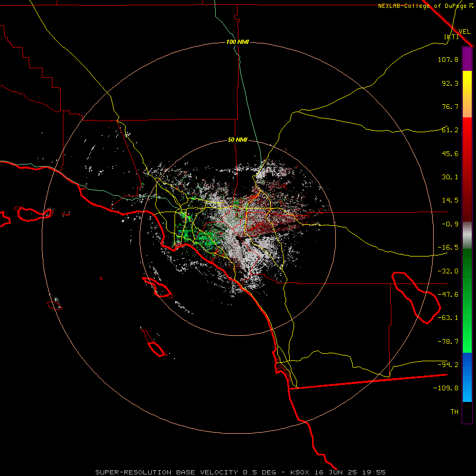Viewport: 476px width, 476px height.
Task: Click the -0.9 velocity scale value
Action: click(x=450, y=224)
